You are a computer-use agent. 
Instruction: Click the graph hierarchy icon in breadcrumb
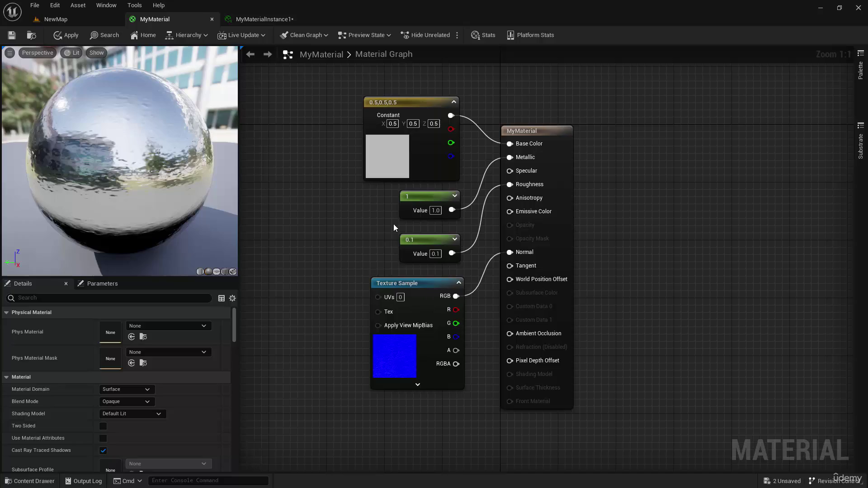click(x=288, y=55)
